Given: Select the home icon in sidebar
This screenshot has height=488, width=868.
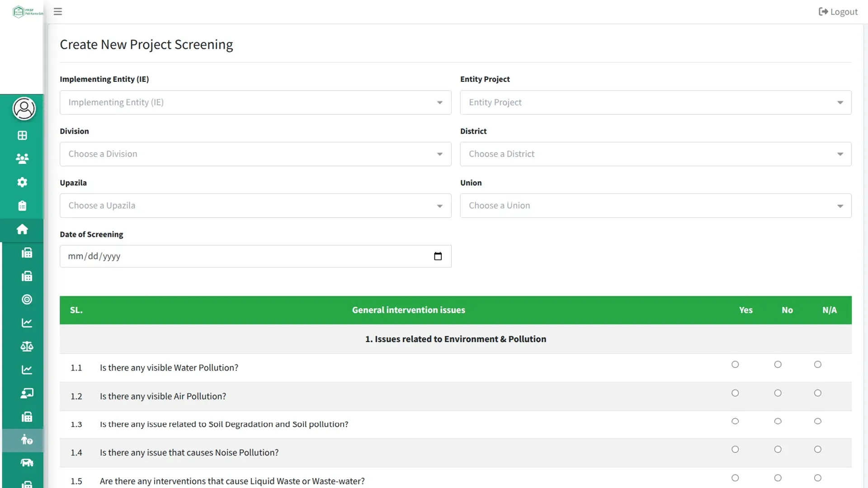Looking at the screenshot, I should [x=22, y=230].
